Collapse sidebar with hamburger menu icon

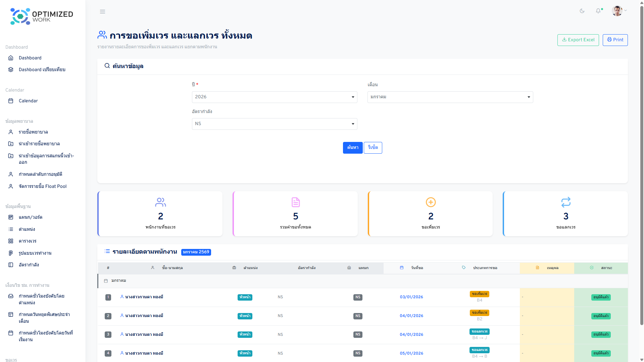[102, 12]
